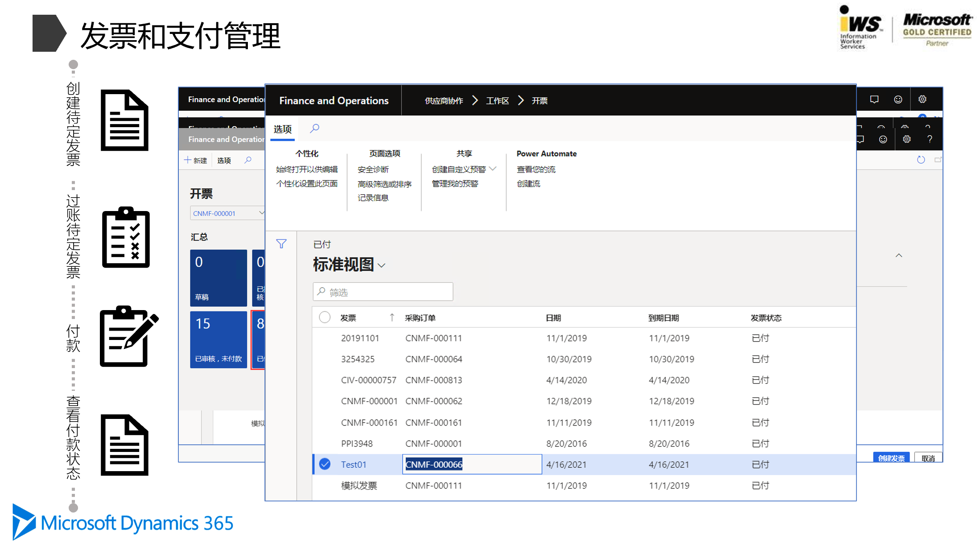Image resolution: width=980 pixels, height=551 pixels.
Task: Uncheck the Test01 row checkmark
Action: coord(325,464)
